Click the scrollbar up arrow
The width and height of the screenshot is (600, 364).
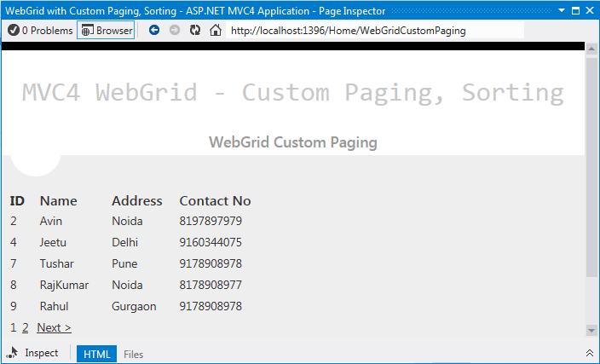click(591, 49)
